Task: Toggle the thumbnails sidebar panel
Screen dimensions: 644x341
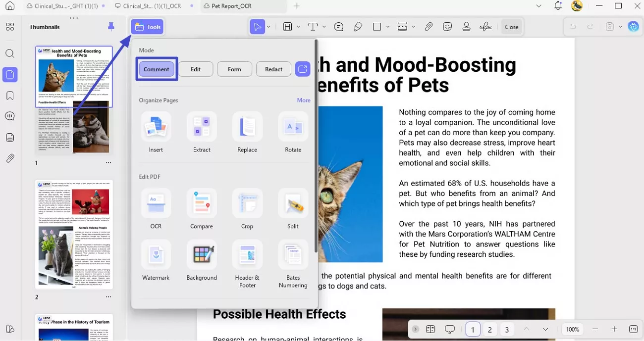Action: click(x=10, y=75)
